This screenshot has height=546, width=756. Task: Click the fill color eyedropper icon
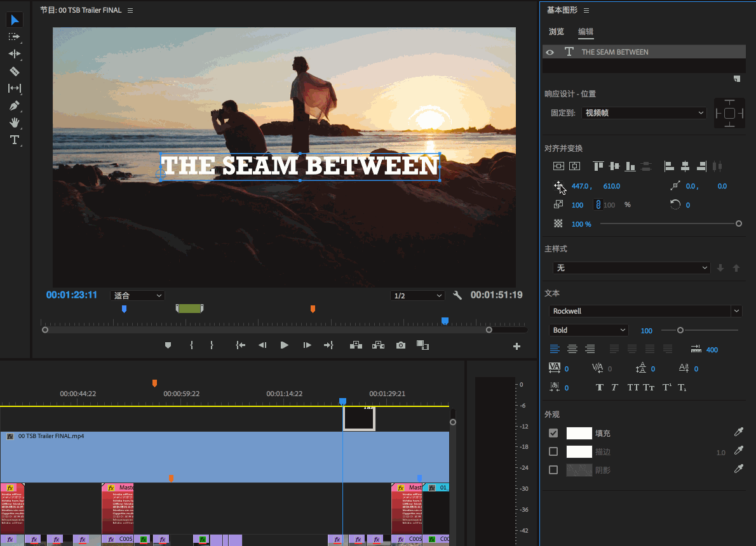[739, 433]
